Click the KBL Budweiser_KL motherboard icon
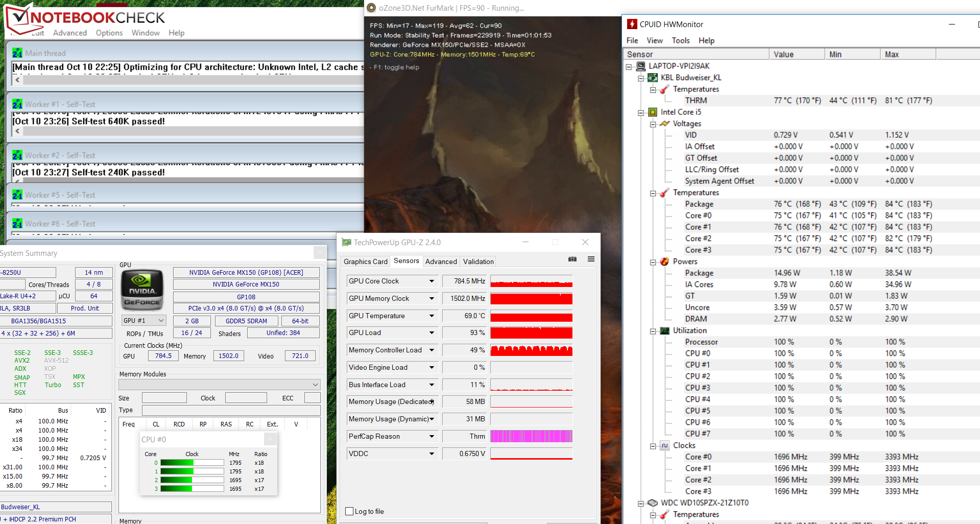The image size is (980, 524). tap(653, 78)
